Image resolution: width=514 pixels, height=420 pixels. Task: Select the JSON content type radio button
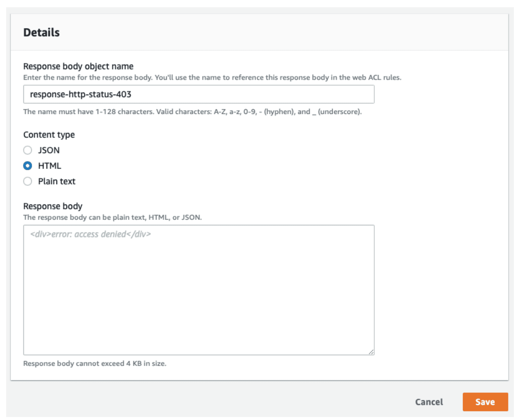(28, 150)
